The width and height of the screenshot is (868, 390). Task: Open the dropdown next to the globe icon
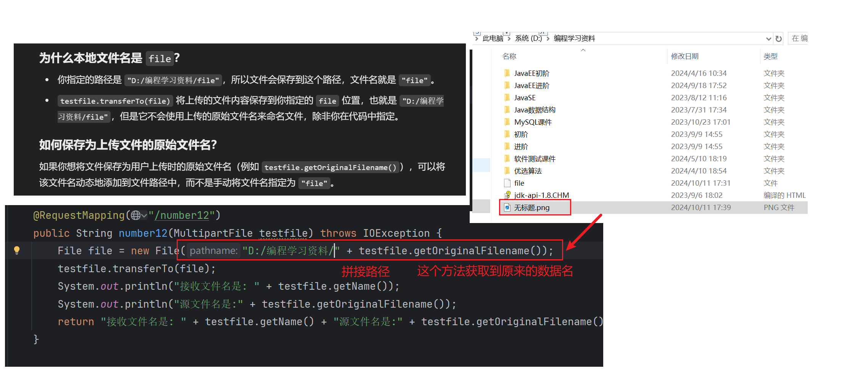144,216
